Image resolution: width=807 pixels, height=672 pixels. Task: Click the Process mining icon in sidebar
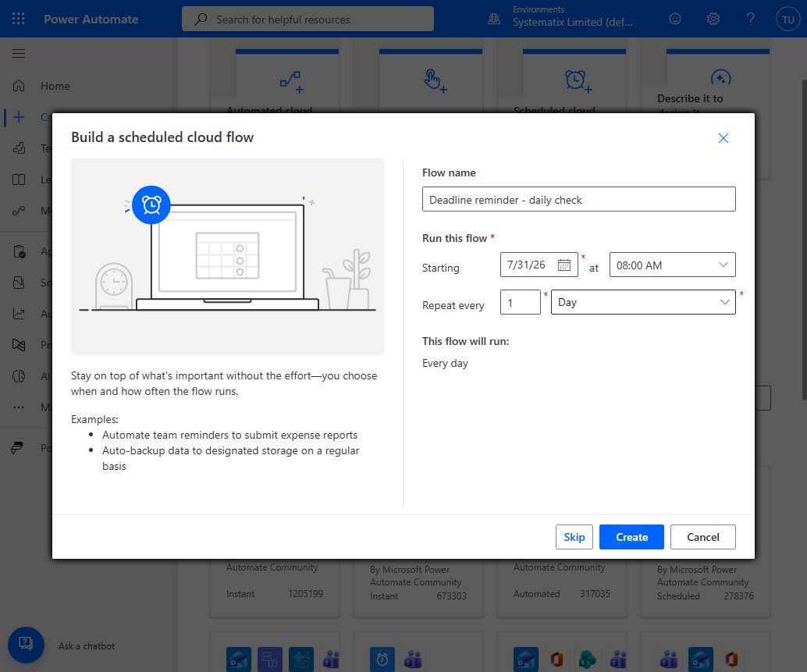[19, 345]
